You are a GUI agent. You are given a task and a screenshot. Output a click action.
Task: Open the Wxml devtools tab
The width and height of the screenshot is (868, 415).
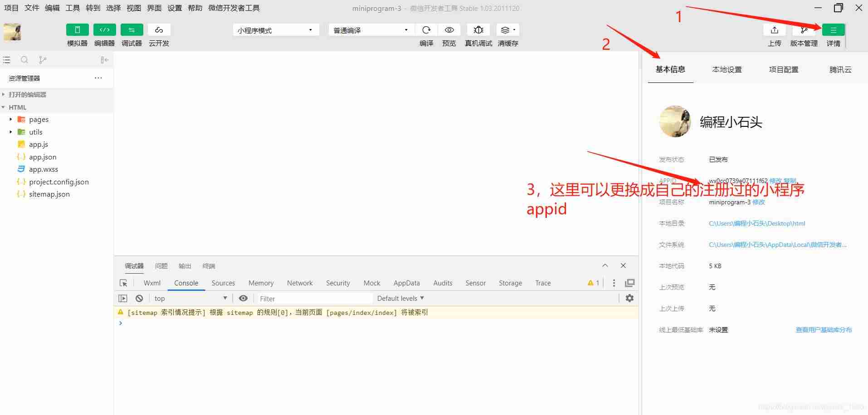[152, 283]
